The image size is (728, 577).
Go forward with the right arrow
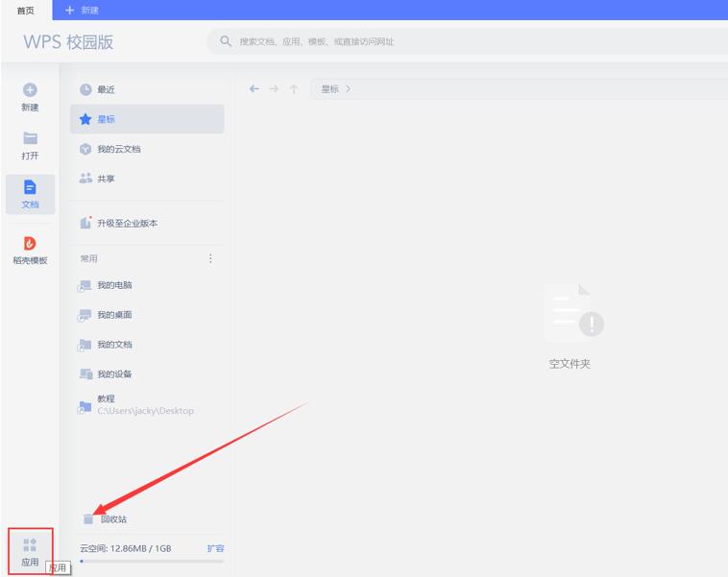coord(274,88)
